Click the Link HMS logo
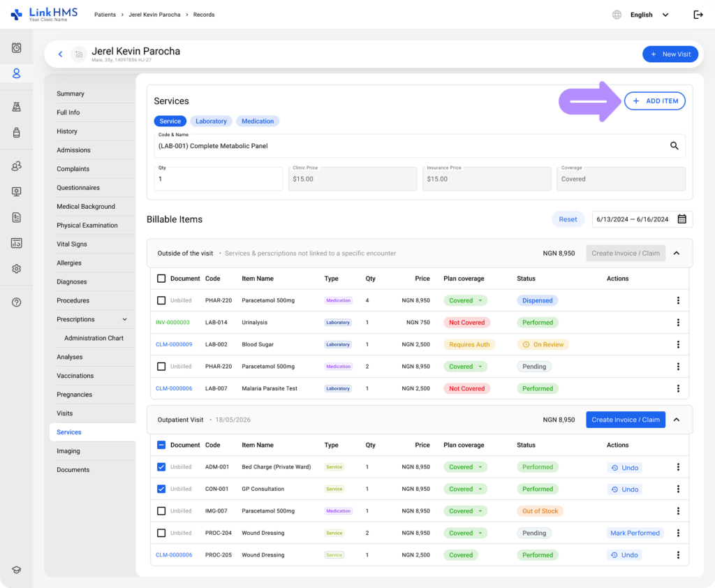The height and width of the screenshot is (588, 715). 44,14
